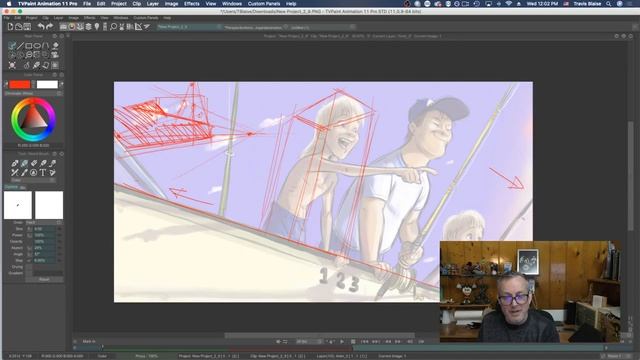Open the New Project selector dropdown in toolbar
Screen dimensions: 640x360
pos(190,27)
